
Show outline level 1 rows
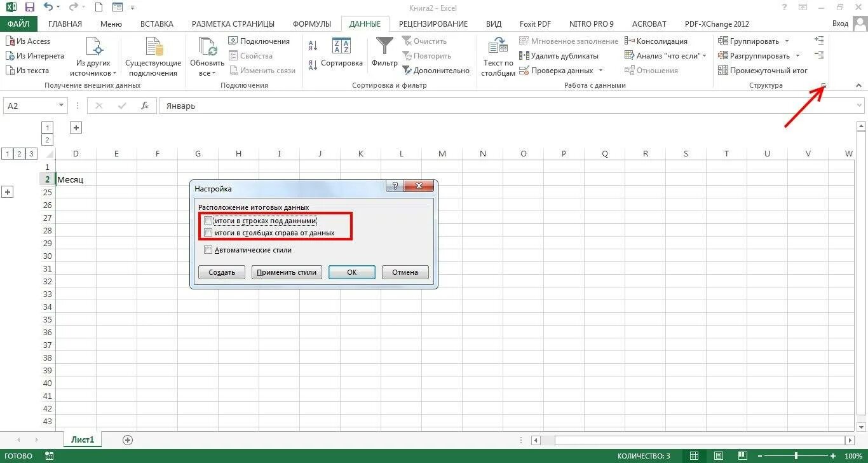(8, 153)
